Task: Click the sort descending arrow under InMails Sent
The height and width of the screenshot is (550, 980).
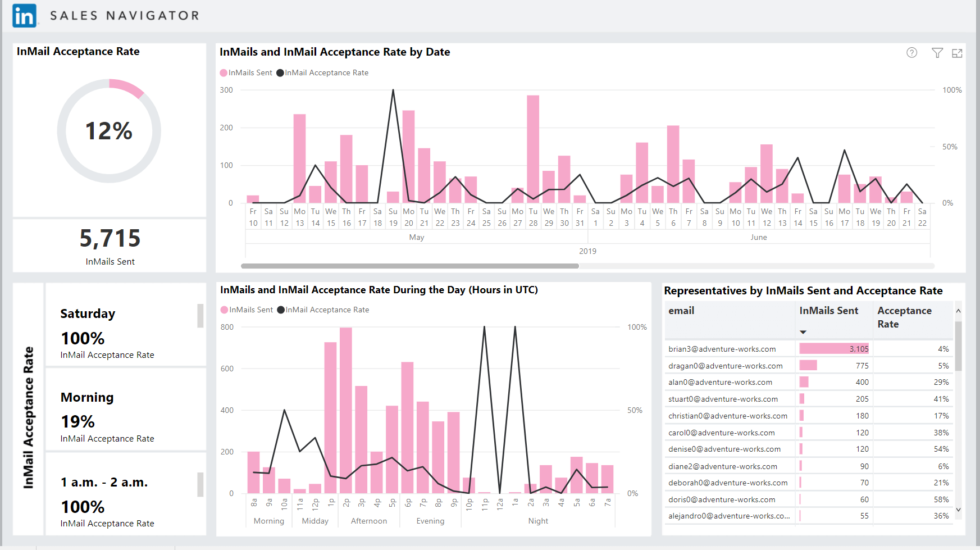Action: 803,332
